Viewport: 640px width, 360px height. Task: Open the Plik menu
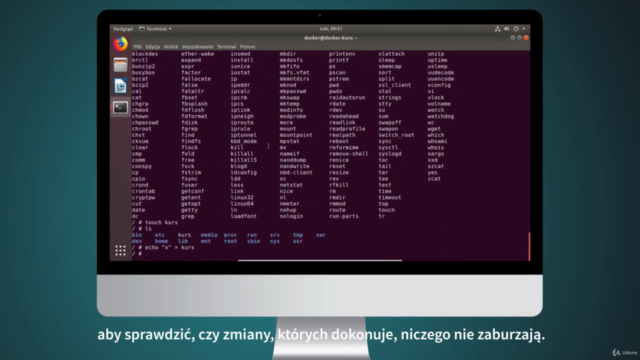[x=138, y=47]
